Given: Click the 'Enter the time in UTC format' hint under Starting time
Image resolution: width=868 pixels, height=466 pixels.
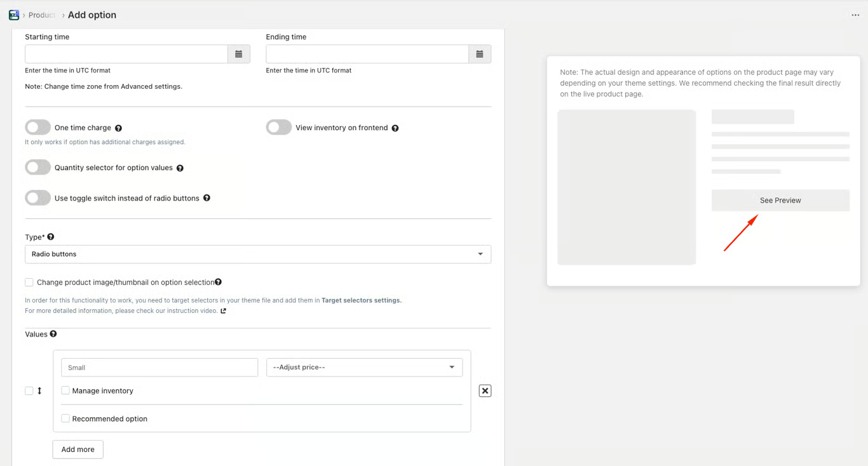Looking at the screenshot, I should [x=67, y=70].
